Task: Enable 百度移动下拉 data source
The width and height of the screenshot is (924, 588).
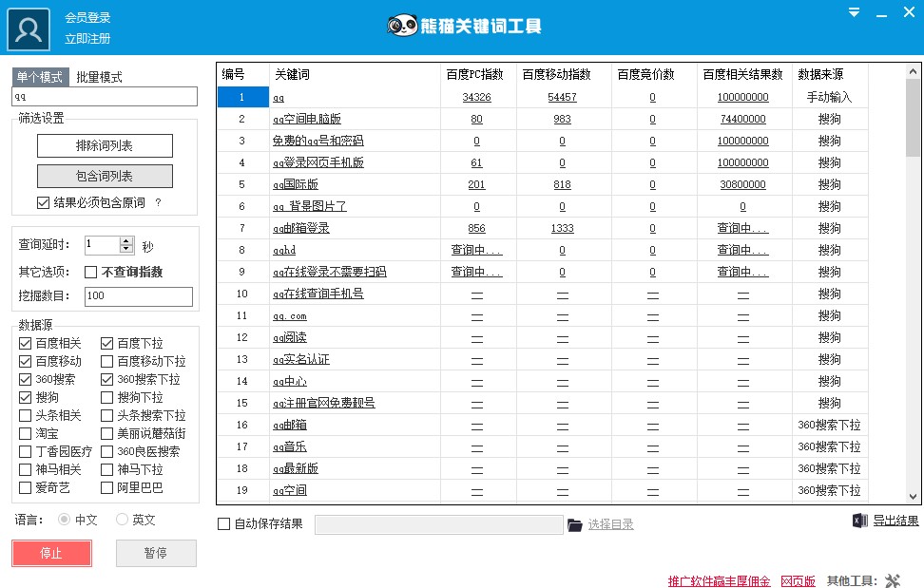Action: [106, 361]
